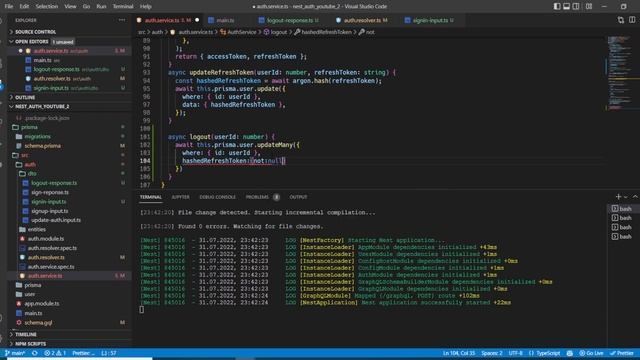Viewport: 640px width, 360px height.
Task: Open the Go menu
Action: 86,7
